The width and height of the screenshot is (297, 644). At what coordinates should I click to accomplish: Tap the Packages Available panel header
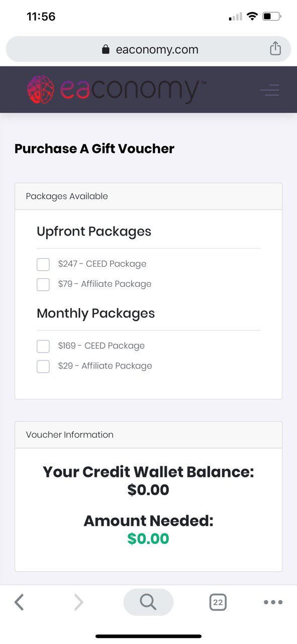coord(148,196)
